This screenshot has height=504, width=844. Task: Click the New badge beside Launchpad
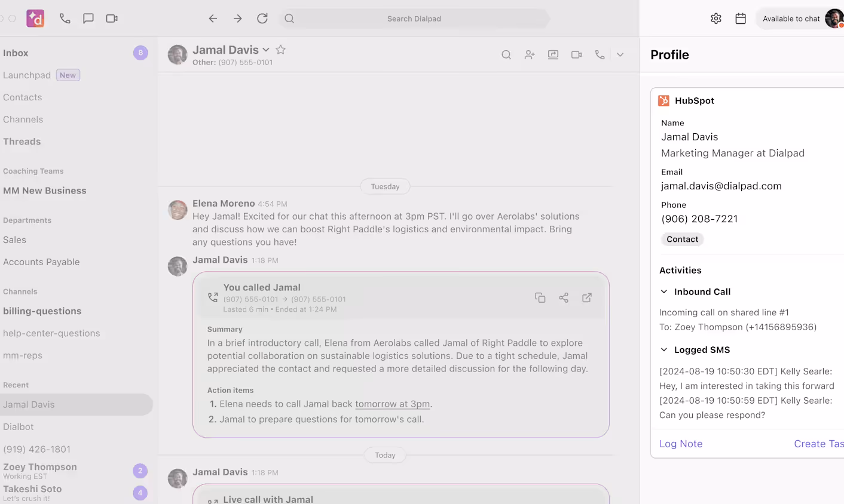68,75
